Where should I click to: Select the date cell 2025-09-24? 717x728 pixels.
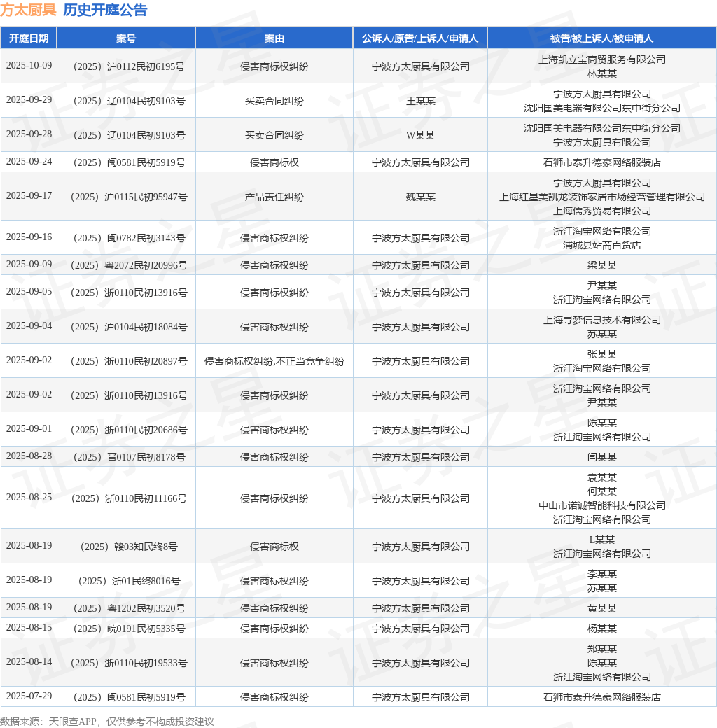click(x=29, y=162)
